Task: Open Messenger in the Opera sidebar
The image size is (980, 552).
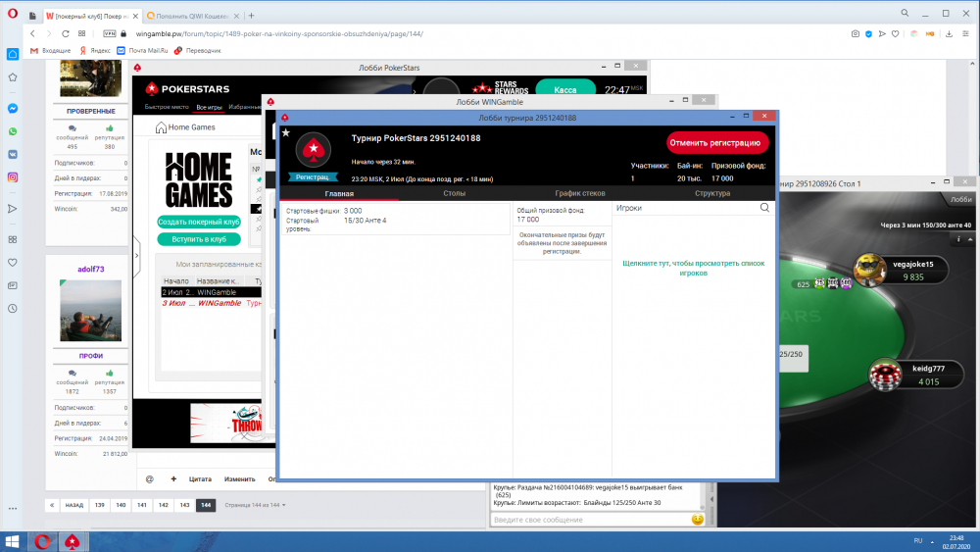Action: click(x=13, y=109)
